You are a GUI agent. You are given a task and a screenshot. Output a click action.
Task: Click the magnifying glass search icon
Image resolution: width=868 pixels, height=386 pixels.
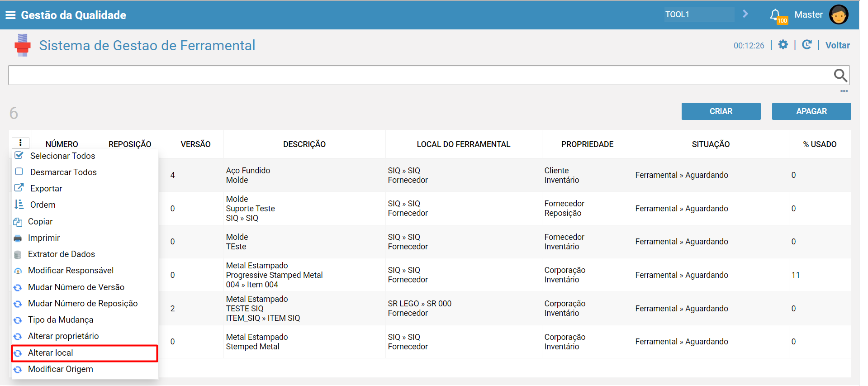(840, 75)
